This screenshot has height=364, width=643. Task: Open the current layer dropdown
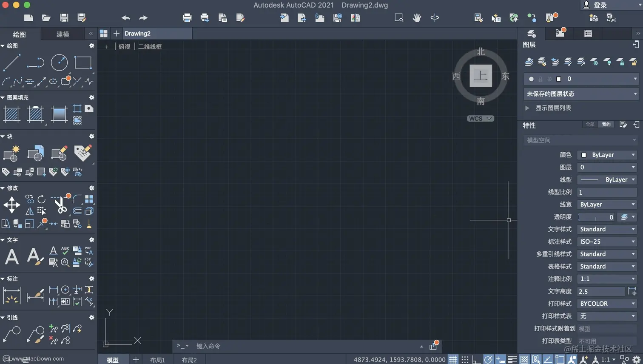tap(581, 79)
